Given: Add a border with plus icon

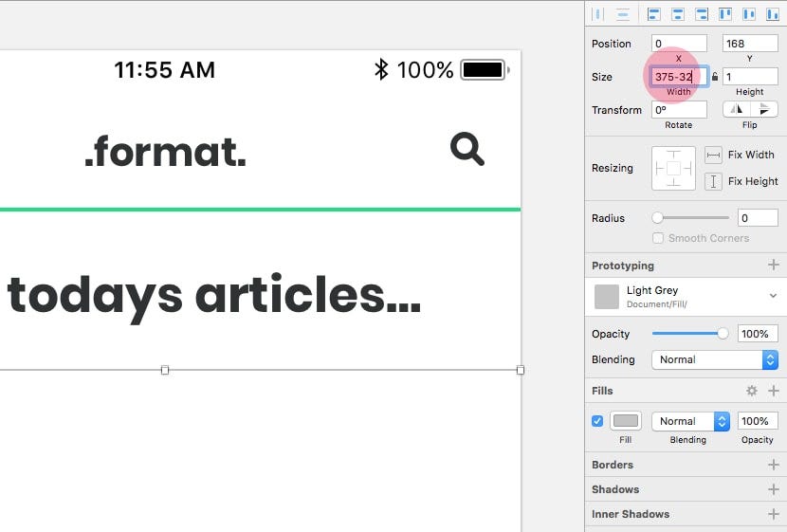Looking at the screenshot, I should pyautogui.click(x=774, y=465).
